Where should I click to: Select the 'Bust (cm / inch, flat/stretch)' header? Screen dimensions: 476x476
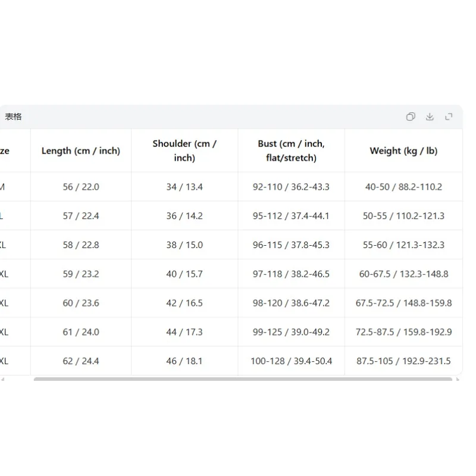[292, 151]
